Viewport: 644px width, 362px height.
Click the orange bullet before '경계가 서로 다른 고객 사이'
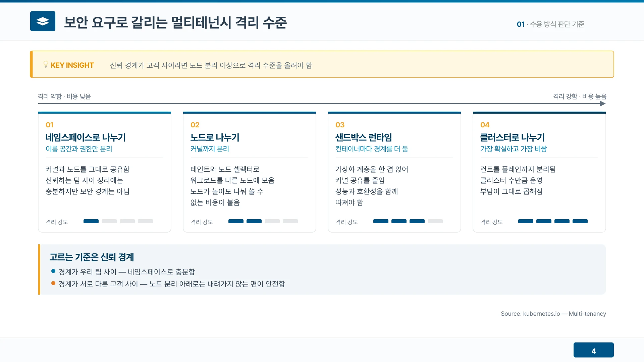click(53, 283)
